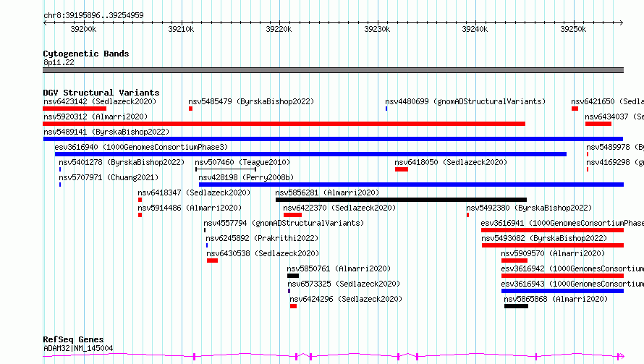Click the nsv6418347 (Sedlazeck2020) label
The height and width of the screenshot is (364, 644).
[194, 192]
